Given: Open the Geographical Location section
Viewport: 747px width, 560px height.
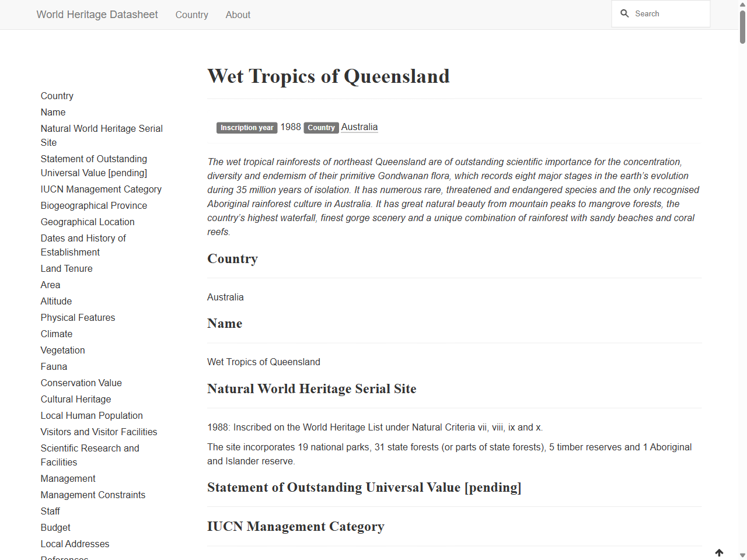Looking at the screenshot, I should pos(88,222).
